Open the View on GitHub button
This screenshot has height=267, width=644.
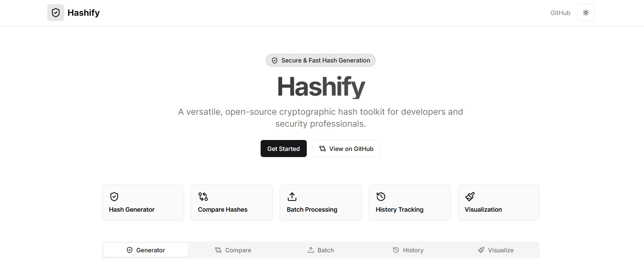tap(346, 149)
